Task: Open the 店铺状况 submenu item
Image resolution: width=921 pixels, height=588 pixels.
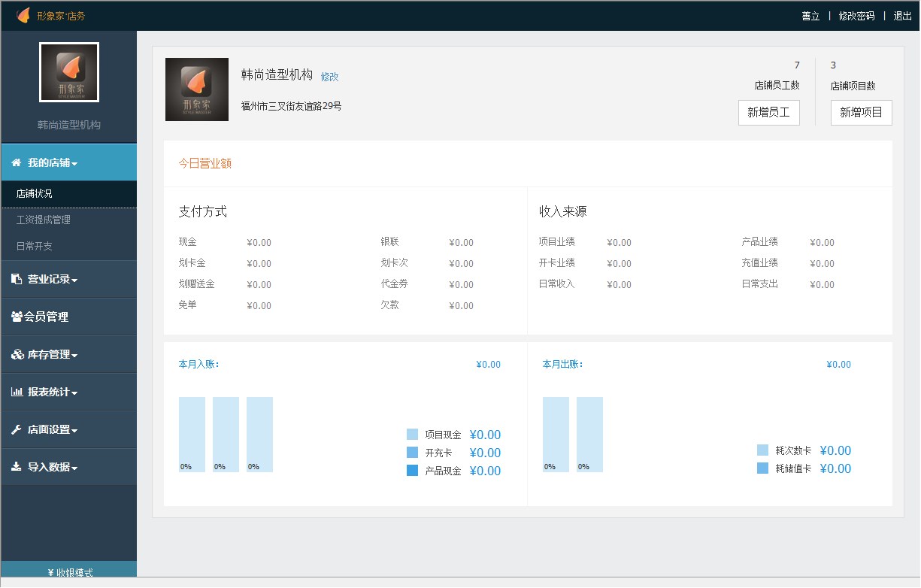Action: click(69, 194)
